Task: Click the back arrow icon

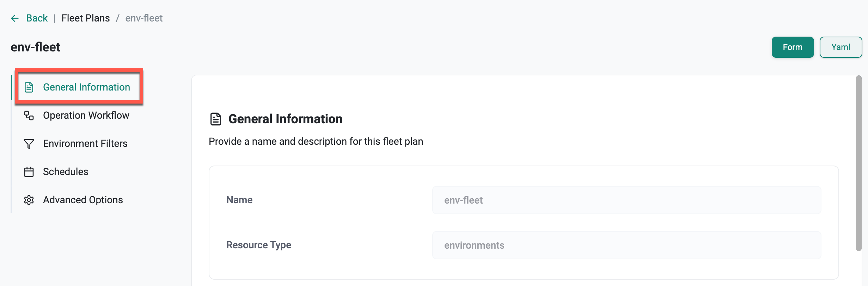Action: pos(14,18)
